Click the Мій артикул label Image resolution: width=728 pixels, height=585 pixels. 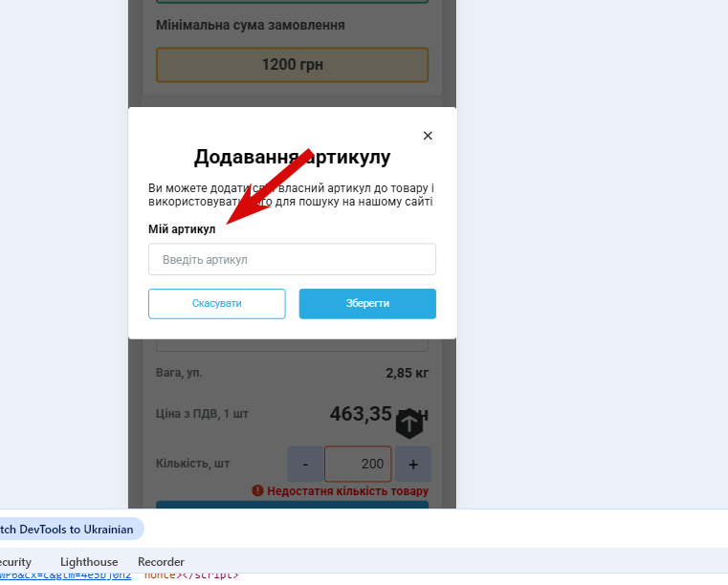[182, 229]
